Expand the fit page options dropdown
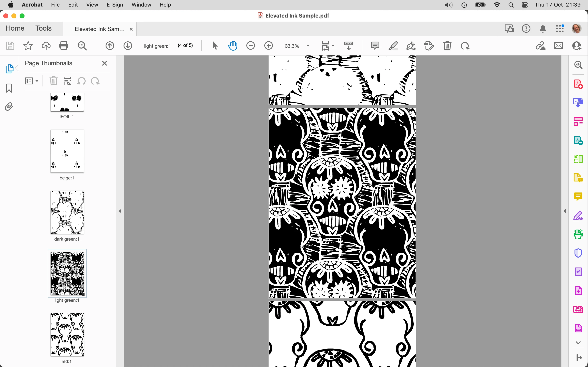The height and width of the screenshot is (367, 588). (333, 46)
